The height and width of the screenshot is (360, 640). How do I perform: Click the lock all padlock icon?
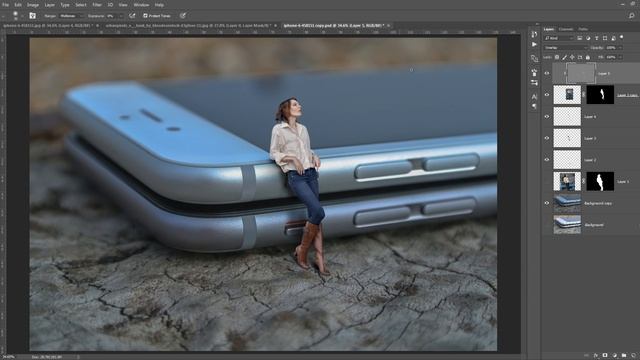pos(588,57)
